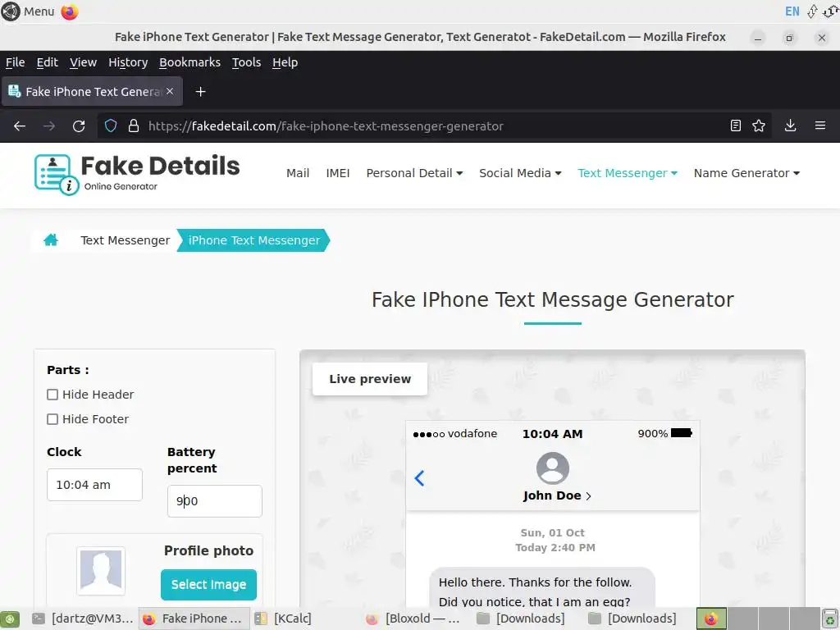Open the Edit menu
The height and width of the screenshot is (630, 840).
pyautogui.click(x=47, y=62)
